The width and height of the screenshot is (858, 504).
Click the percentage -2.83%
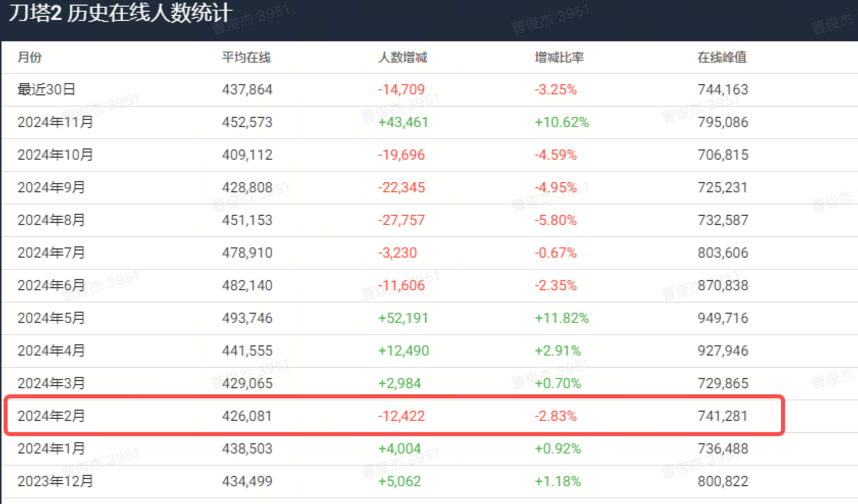[556, 416]
